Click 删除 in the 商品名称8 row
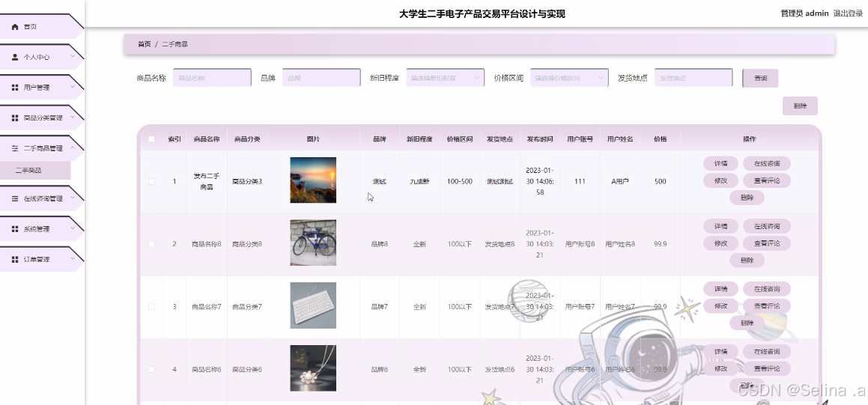 tap(747, 260)
